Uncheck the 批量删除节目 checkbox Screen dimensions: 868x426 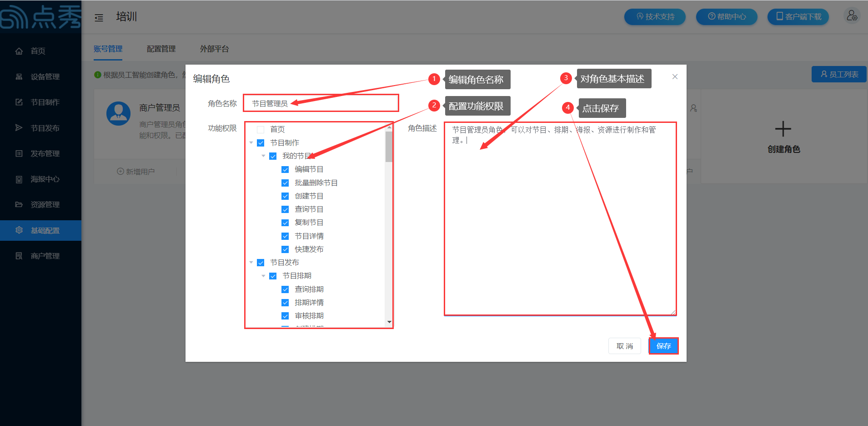[285, 183]
